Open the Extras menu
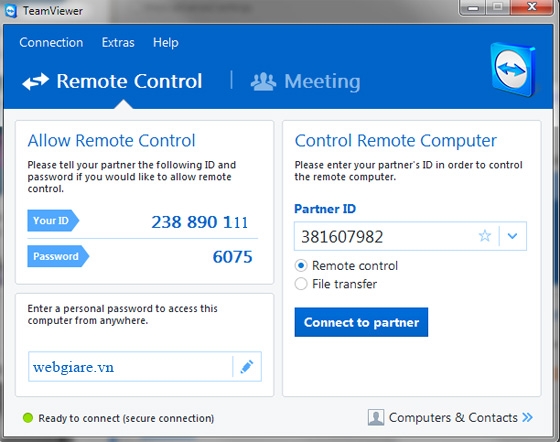560x442 pixels. [118, 42]
